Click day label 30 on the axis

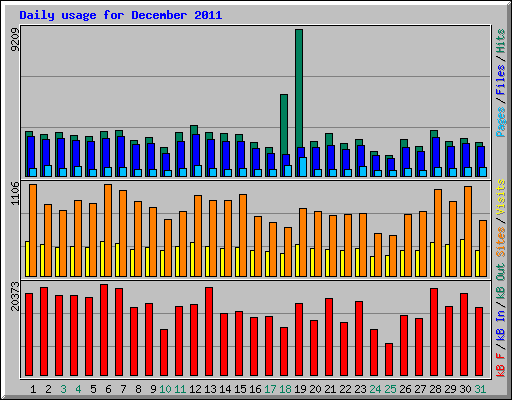(465, 389)
